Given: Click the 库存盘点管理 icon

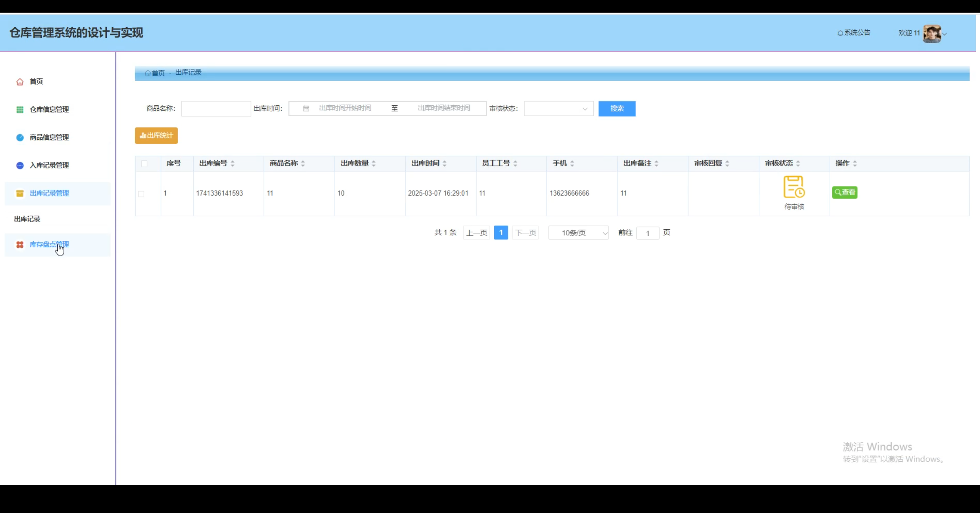Looking at the screenshot, I should tap(20, 245).
